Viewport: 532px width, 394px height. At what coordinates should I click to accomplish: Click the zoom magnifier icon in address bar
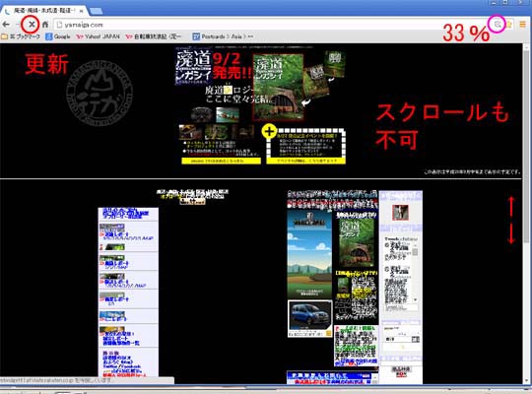(x=498, y=24)
